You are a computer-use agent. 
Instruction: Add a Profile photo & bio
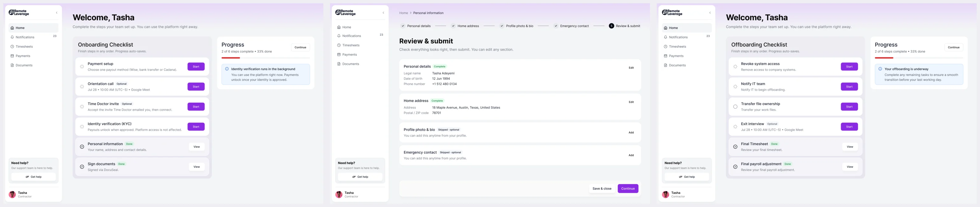[631, 132]
